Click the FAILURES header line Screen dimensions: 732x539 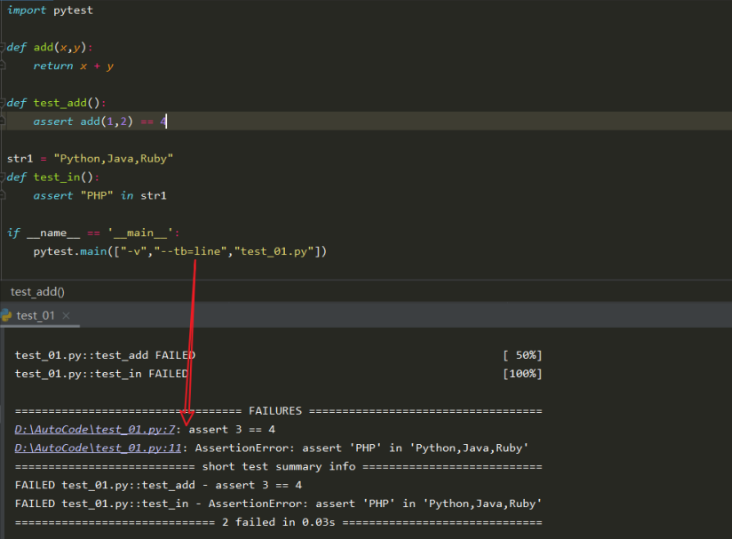[278, 411]
